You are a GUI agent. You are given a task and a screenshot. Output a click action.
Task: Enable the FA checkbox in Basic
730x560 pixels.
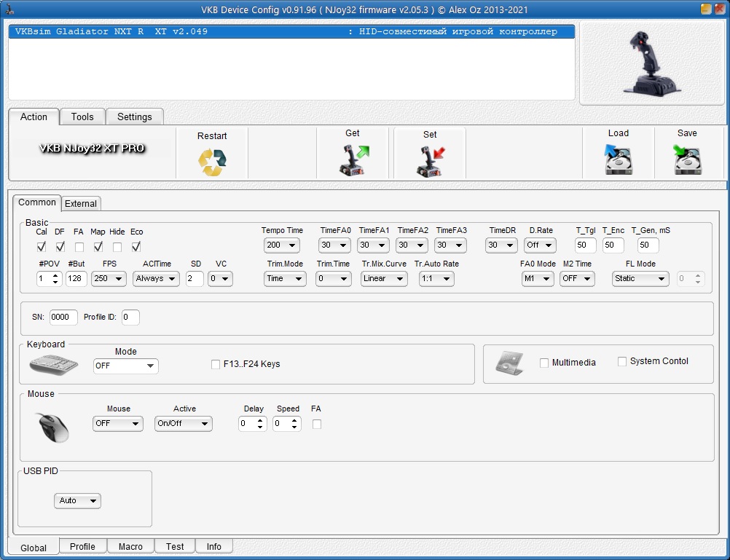point(79,247)
